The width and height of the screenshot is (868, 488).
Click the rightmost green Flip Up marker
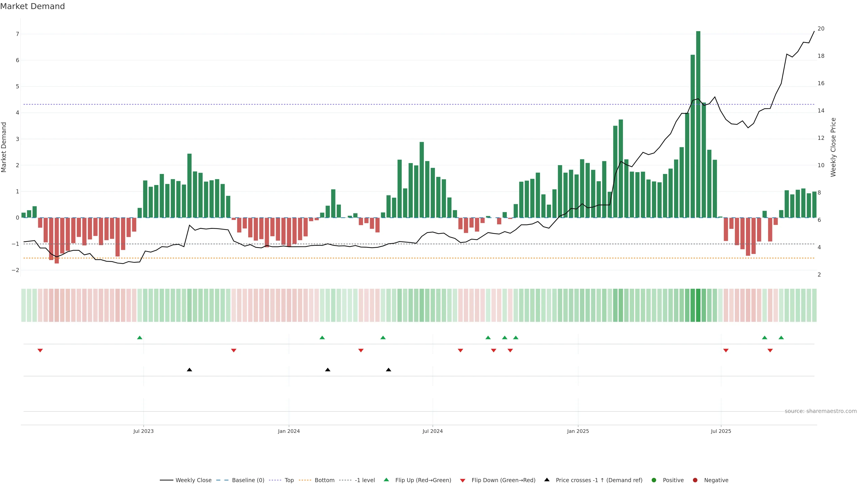click(x=781, y=338)
